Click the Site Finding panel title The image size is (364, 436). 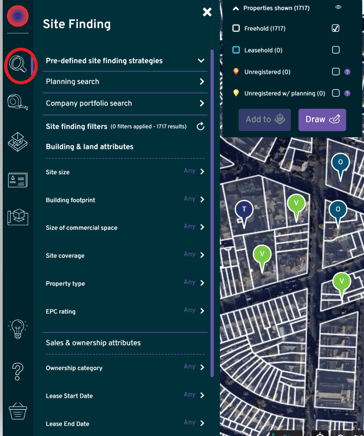(77, 24)
